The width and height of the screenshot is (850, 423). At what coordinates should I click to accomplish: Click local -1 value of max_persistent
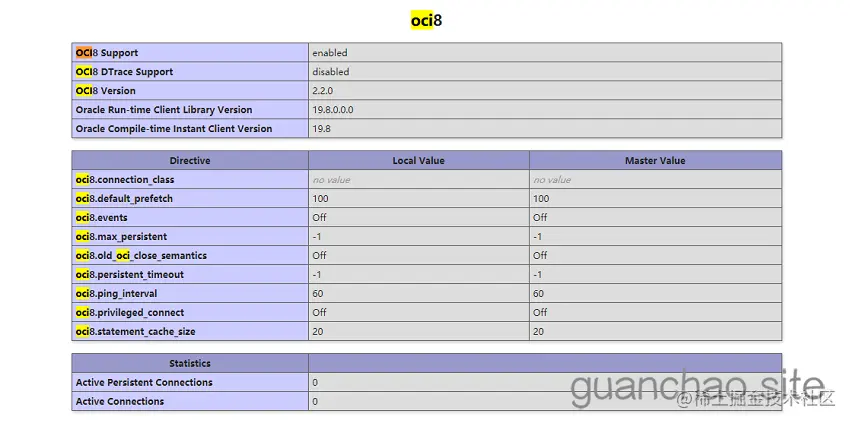point(317,236)
